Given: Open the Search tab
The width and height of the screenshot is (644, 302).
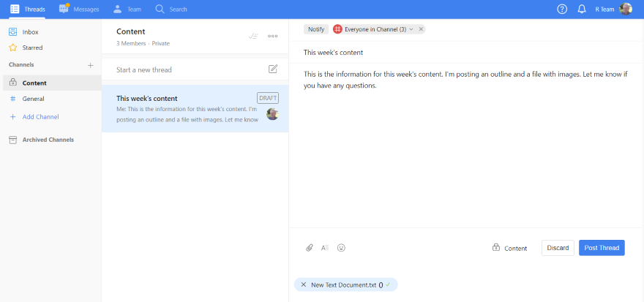Looking at the screenshot, I should pyautogui.click(x=171, y=9).
